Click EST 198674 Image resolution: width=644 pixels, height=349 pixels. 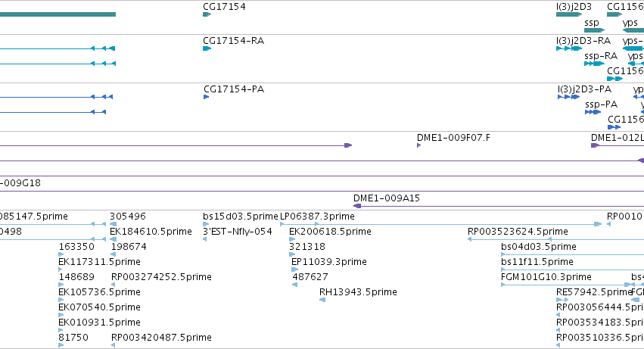click(129, 247)
